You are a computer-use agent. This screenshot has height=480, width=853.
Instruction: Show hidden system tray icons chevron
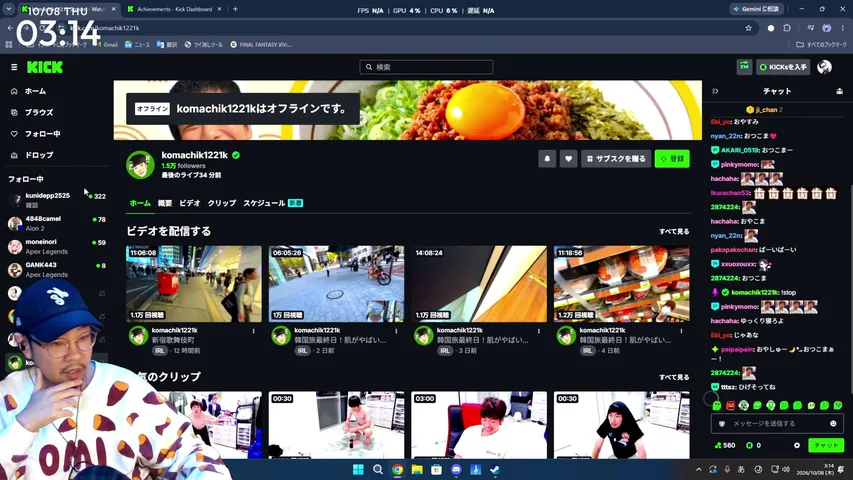pyautogui.click(x=699, y=470)
